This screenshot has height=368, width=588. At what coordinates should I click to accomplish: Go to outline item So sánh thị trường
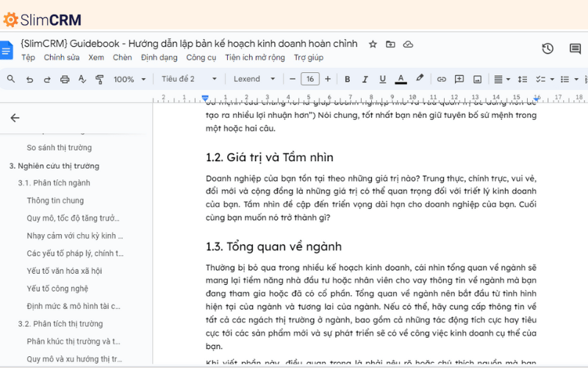click(60, 148)
